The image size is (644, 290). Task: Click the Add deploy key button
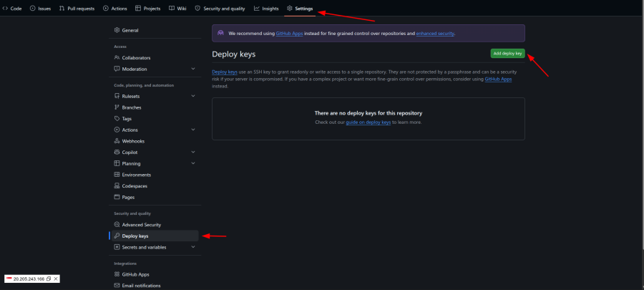(x=507, y=54)
